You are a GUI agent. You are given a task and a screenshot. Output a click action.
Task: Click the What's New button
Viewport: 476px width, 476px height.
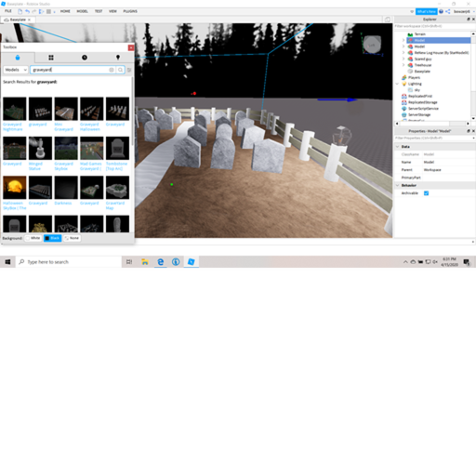(x=426, y=11)
